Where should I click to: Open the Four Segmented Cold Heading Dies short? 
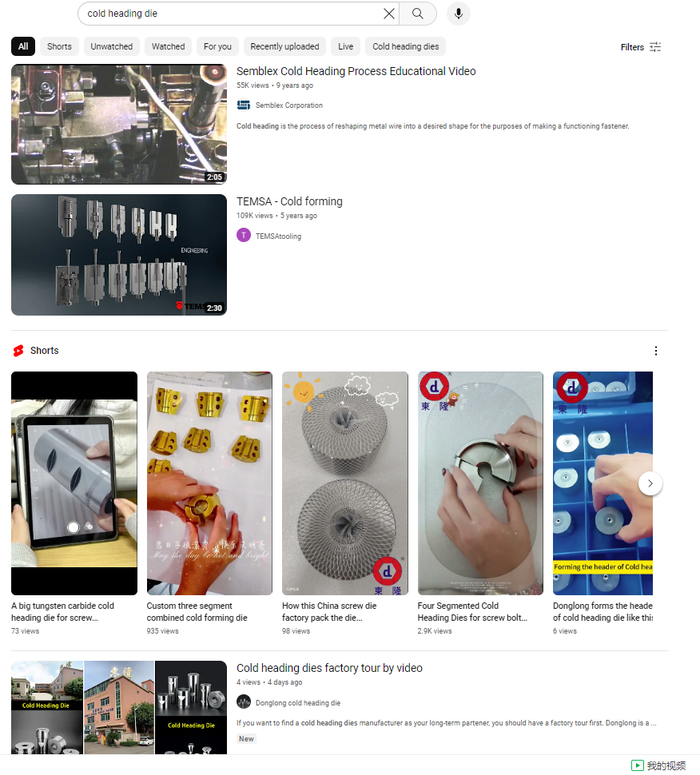(x=480, y=504)
